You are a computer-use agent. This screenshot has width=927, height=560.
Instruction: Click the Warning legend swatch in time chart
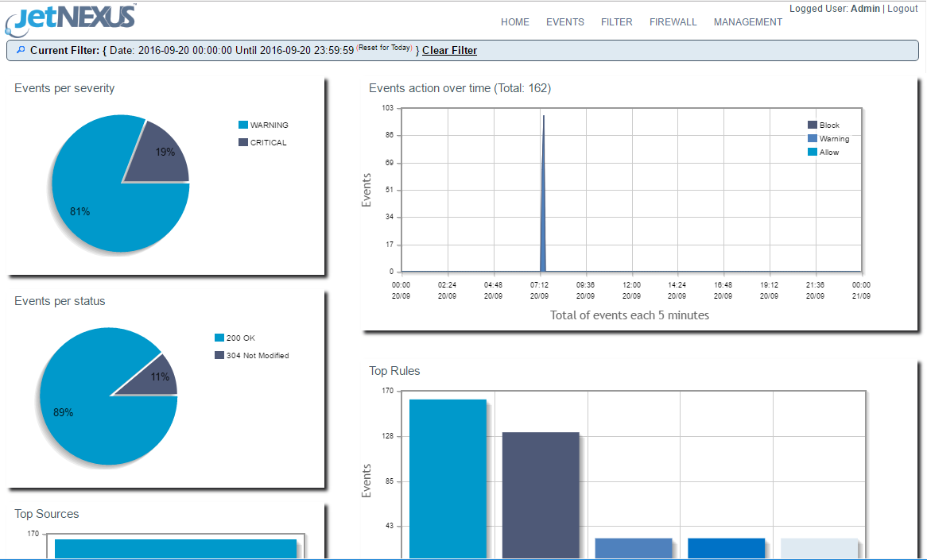(x=813, y=138)
